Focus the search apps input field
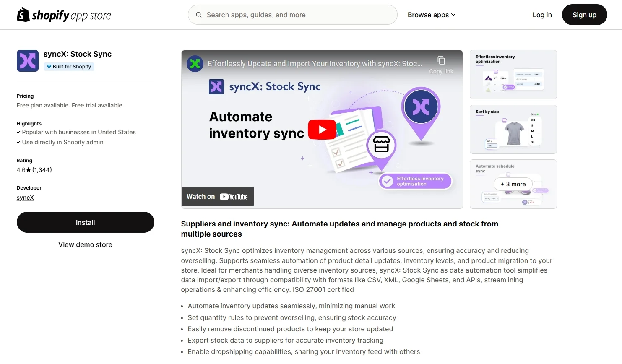 (293, 15)
